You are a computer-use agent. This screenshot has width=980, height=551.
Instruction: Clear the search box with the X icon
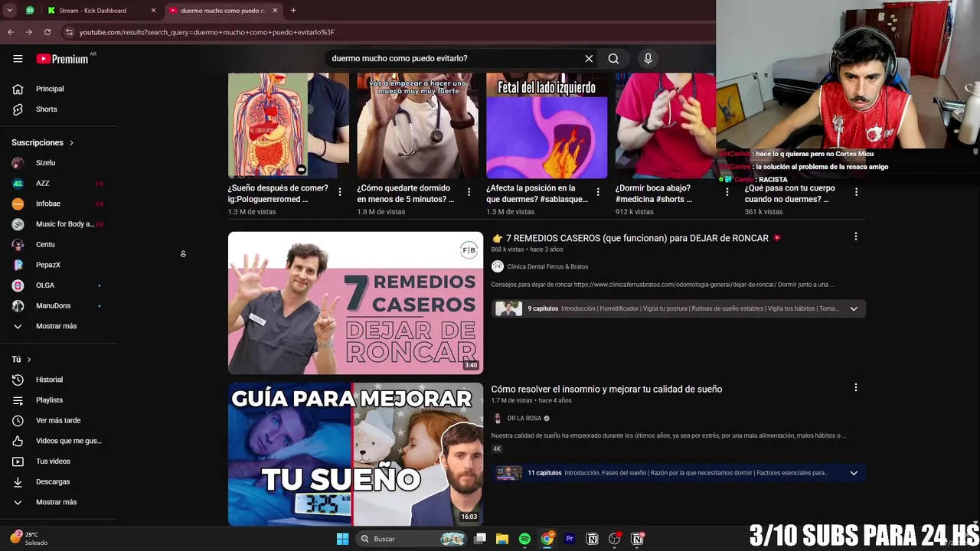click(x=589, y=59)
